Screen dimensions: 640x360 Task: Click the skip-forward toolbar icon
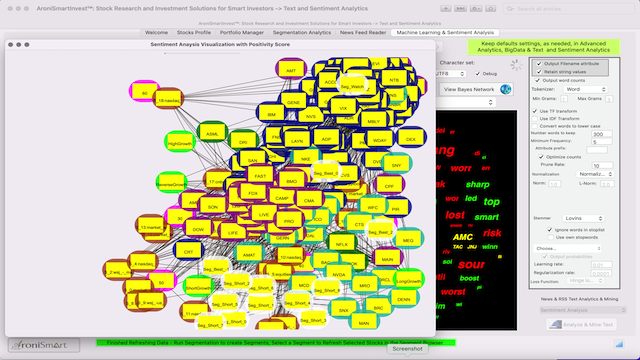click(x=460, y=9)
